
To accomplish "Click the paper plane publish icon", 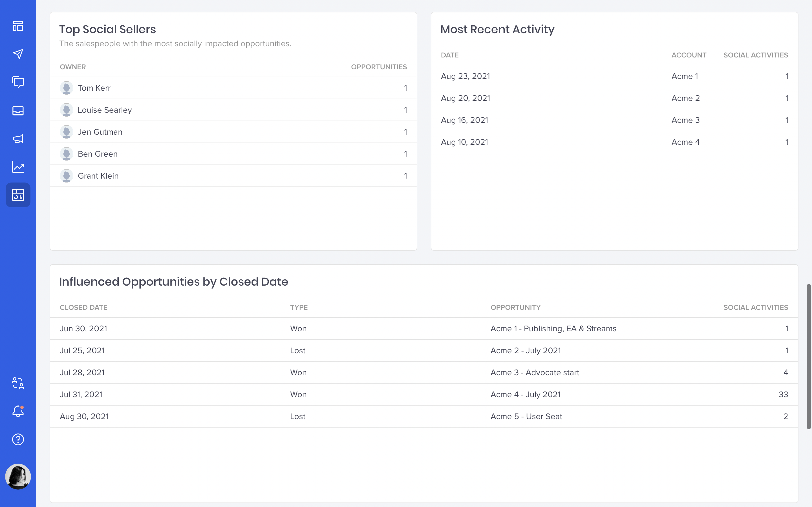I will coord(18,54).
